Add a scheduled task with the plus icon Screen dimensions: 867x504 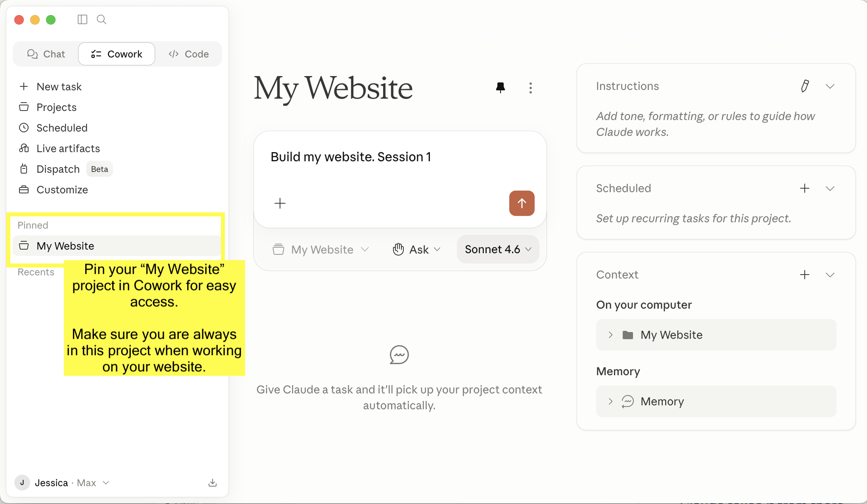(x=805, y=188)
